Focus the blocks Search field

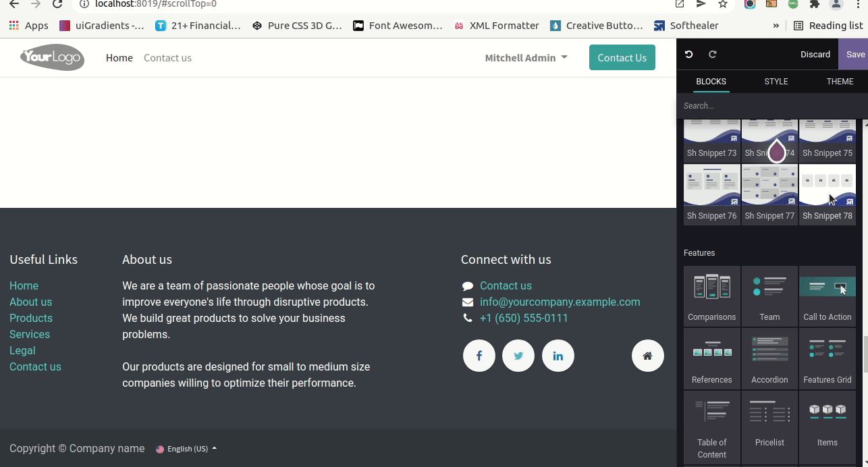(772, 106)
